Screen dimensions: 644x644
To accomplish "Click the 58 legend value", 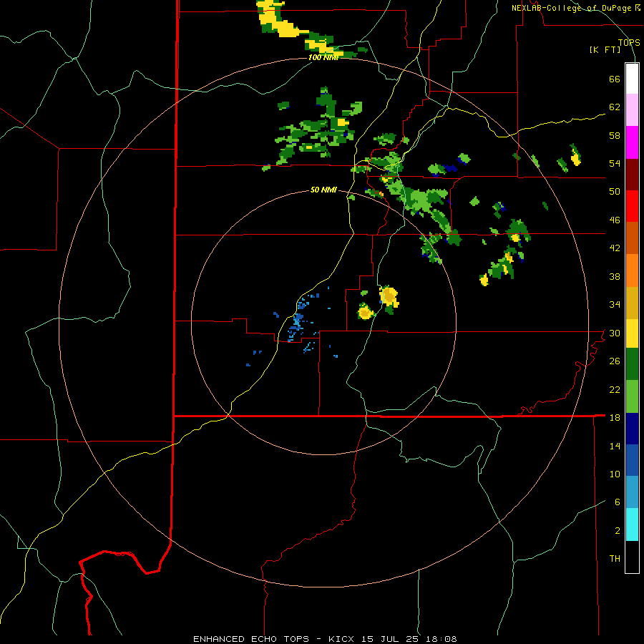I will [615, 135].
